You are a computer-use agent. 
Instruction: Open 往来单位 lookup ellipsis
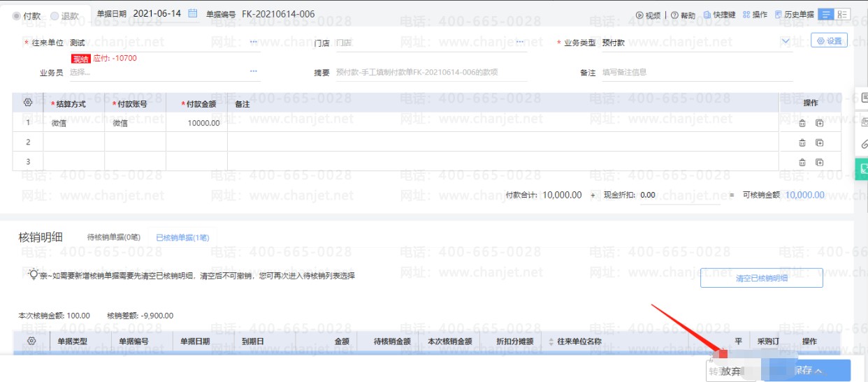(x=254, y=43)
